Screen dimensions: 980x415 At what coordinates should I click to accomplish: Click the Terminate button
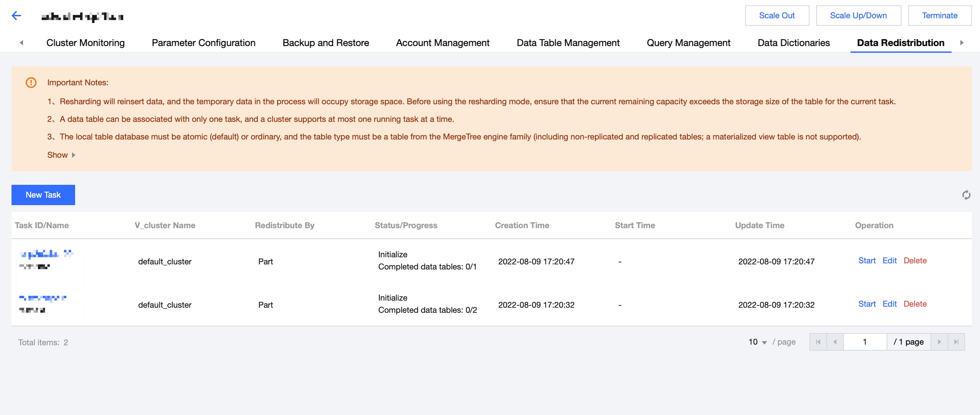point(939,16)
